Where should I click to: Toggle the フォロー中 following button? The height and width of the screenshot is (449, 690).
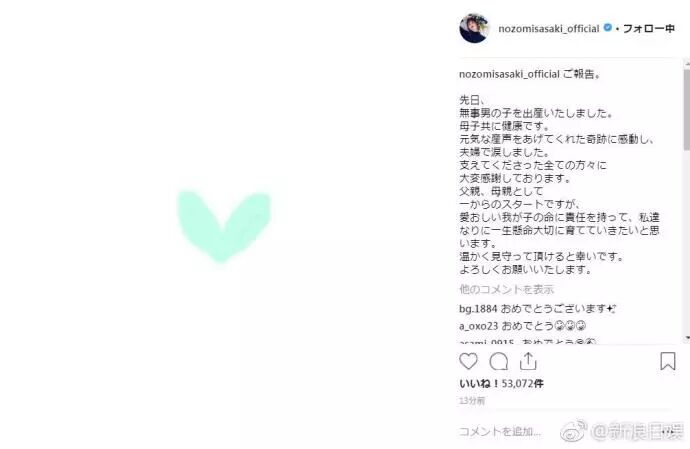pyautogui.click(x=649, y=29)
